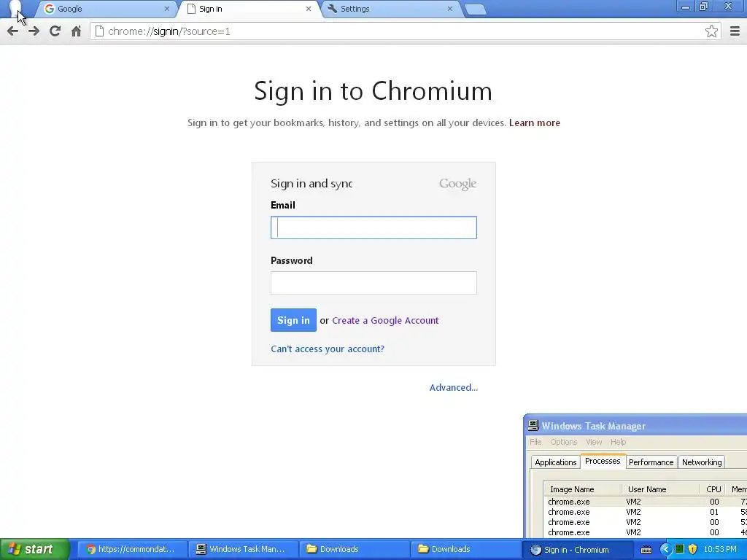Image resolution: width=747 pixels, height=560 pixels.
Task: Close the Google tab
Action: click(167, 9)
